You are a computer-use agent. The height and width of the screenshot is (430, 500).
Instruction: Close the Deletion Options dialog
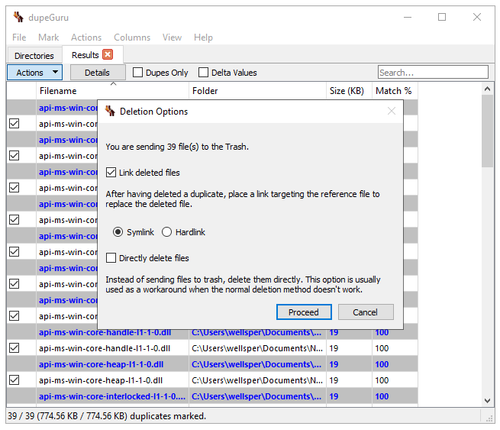click(x=392, y=111)
